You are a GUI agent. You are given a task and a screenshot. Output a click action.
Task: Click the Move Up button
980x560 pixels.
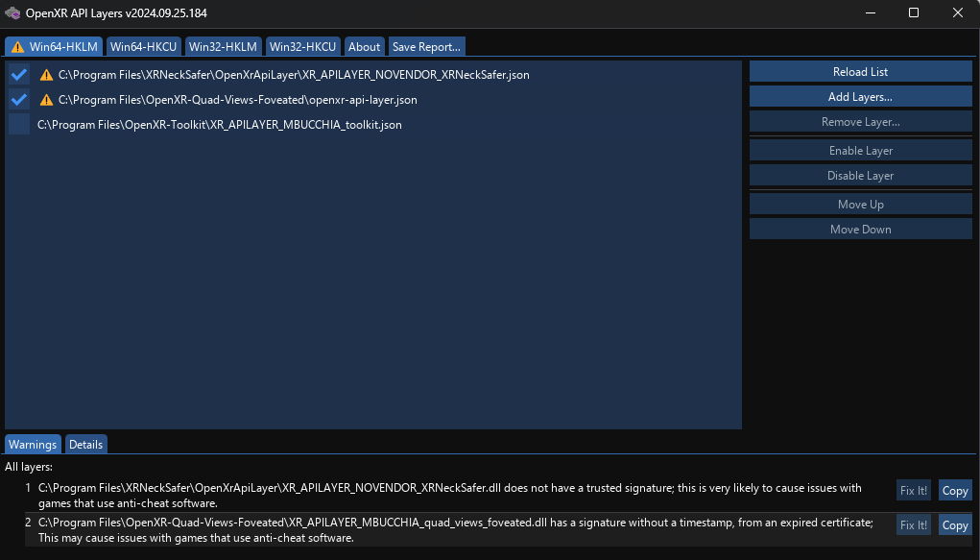861,205
